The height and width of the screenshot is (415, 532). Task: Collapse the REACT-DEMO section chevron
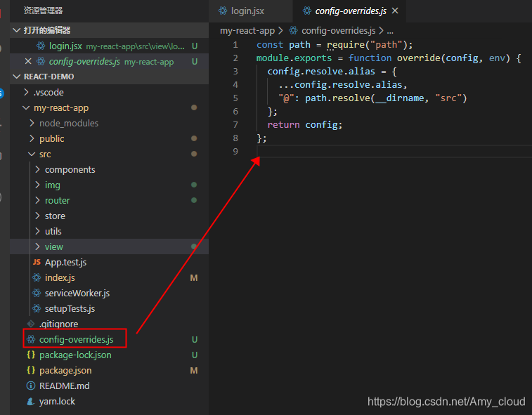(16, 77)
